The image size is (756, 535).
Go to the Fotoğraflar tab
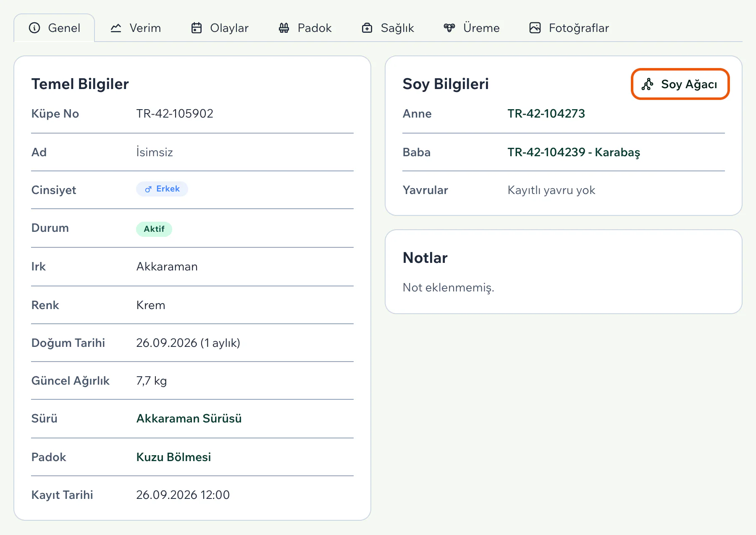tap(569, 28)
